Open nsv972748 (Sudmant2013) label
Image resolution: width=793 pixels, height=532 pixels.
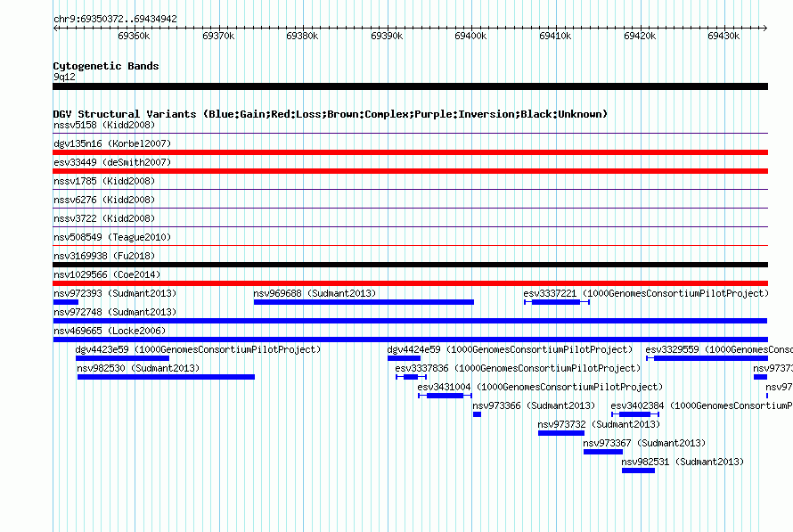115,312
